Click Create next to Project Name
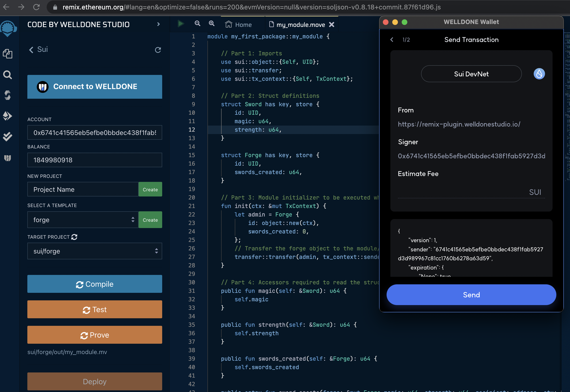570x392 pixels. pyautogui.click(x=150, y=189)
